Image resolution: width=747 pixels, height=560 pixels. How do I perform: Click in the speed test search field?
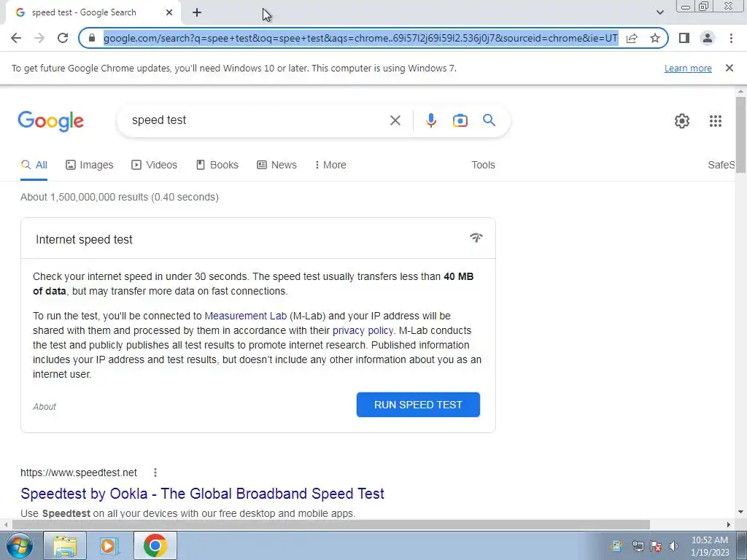click(x=258, y=120)
